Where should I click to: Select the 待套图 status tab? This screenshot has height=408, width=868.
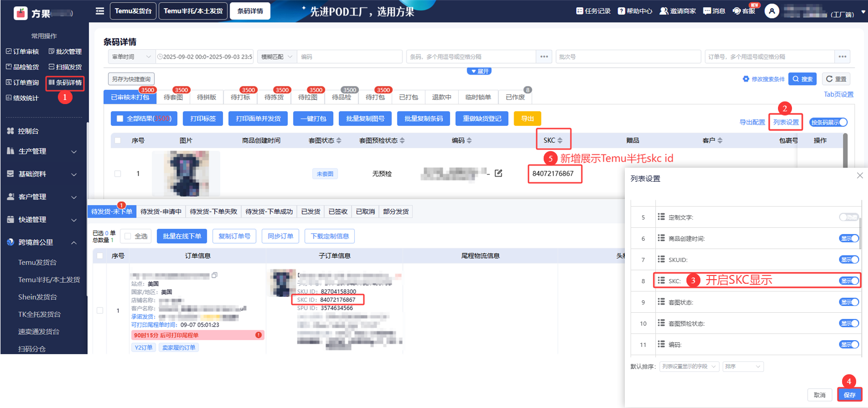click(173, 97)
